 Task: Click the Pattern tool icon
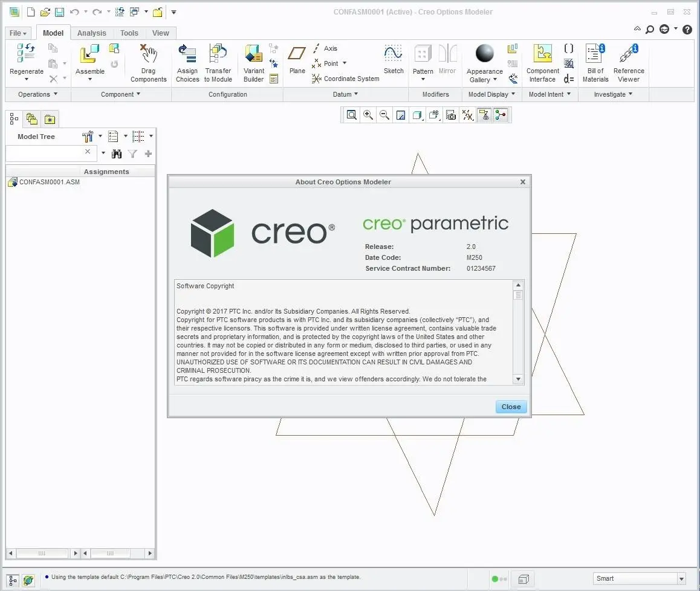pyautogui.click(x=423, y=54)
